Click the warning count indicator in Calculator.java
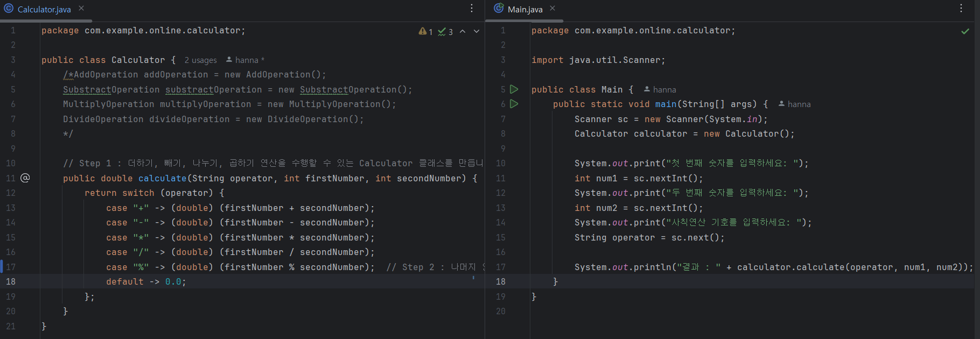980x339 pixels. [x=425, y=32]
